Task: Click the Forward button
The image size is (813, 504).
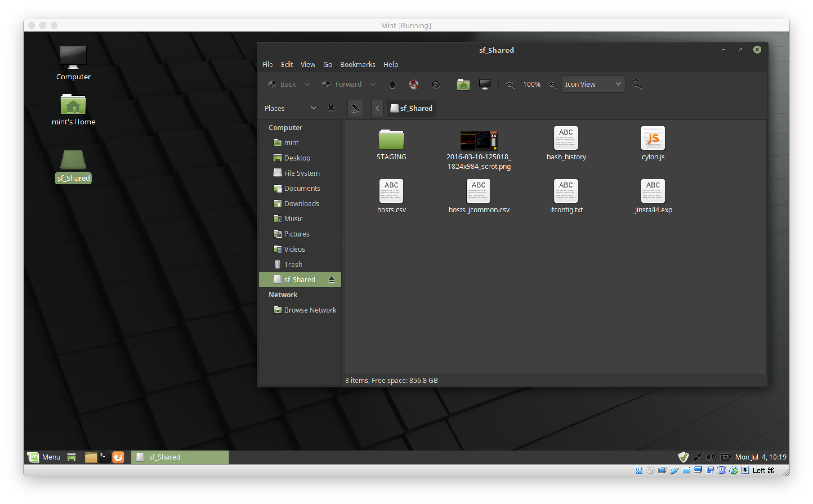Action: tap(342, 84)
